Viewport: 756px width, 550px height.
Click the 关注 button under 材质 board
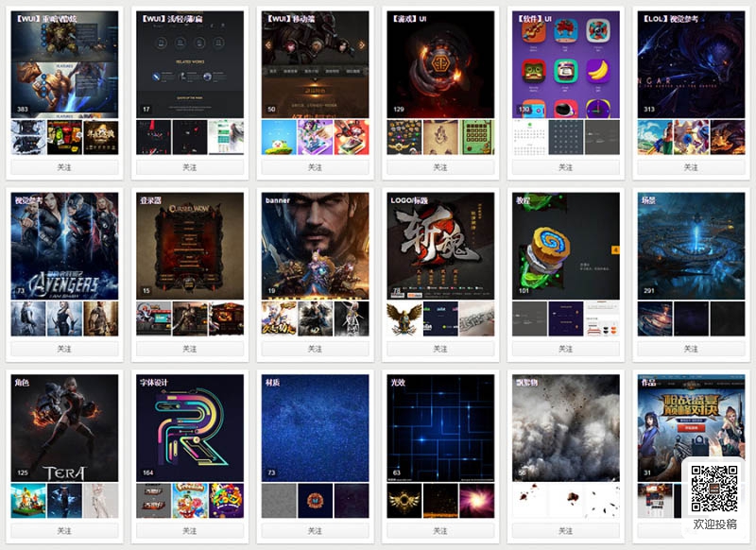(316, 531)
